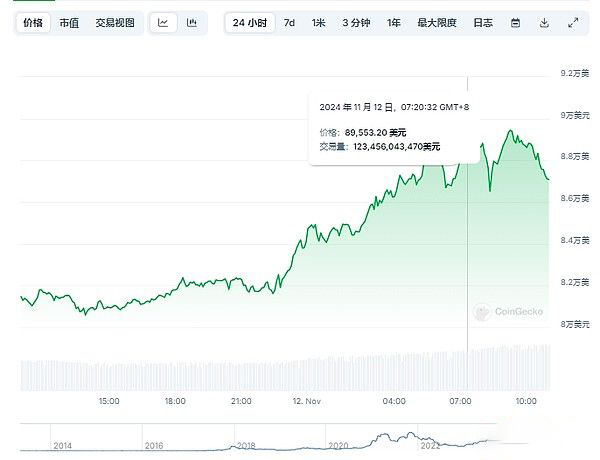Screen dimensions: 600x460
Task: Click the tooltip volume 123,456,043,470美元
Action: point(396,147)
